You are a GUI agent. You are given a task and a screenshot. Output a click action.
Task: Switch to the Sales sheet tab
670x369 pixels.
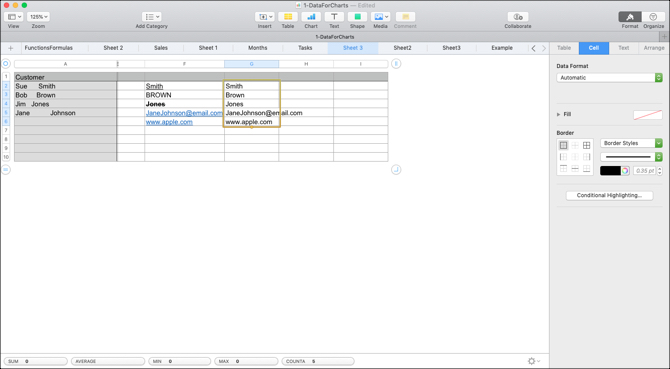(161, 48)
